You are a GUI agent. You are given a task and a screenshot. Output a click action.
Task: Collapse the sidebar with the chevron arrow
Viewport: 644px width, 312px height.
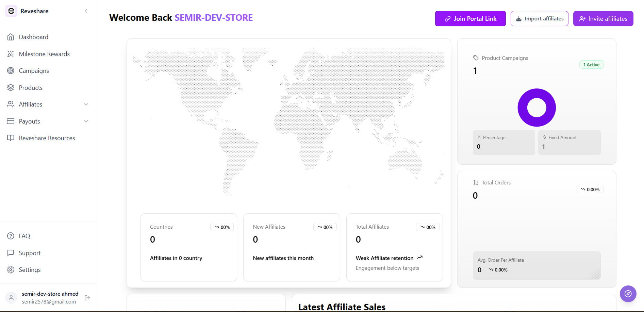86,11
